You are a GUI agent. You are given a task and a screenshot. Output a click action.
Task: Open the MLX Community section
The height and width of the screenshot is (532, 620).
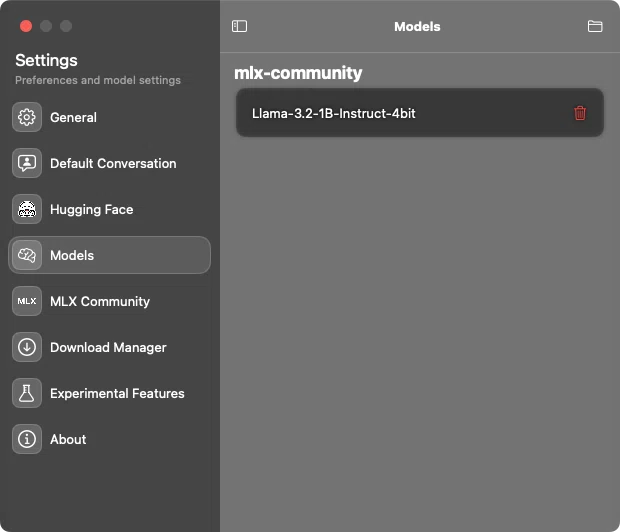click(x=109, y=301)
